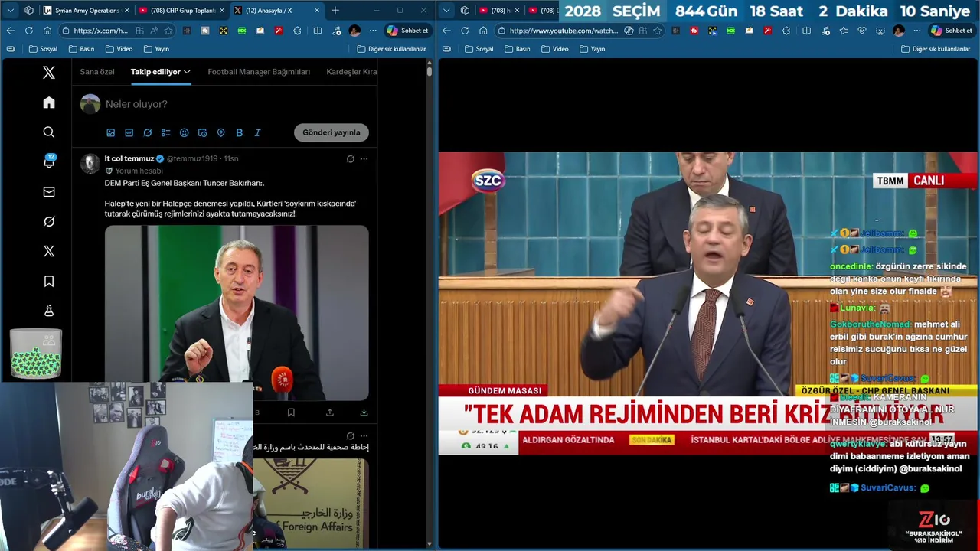The height and width of the screenshot is (551, 980).
Task: Click Grok explain icon on temmuz post
Action: pos(351,158)
